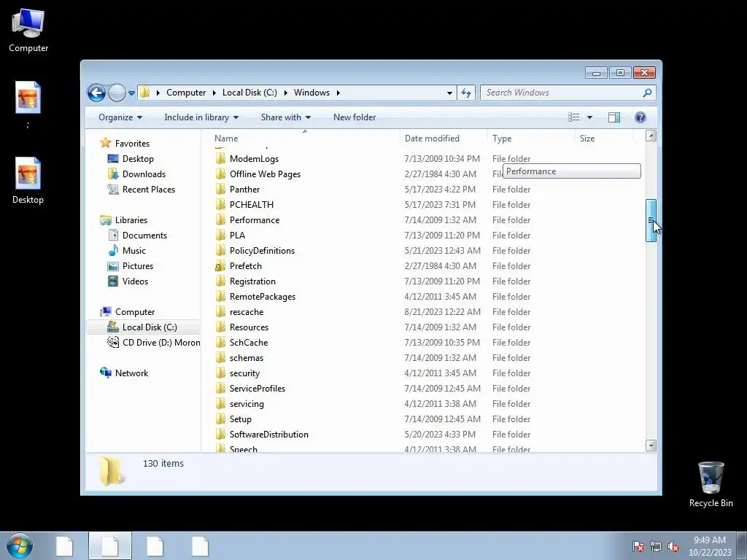This screenshot has height=560, width=747.
Task: Sort by Name column header
Action: point(305,138)
